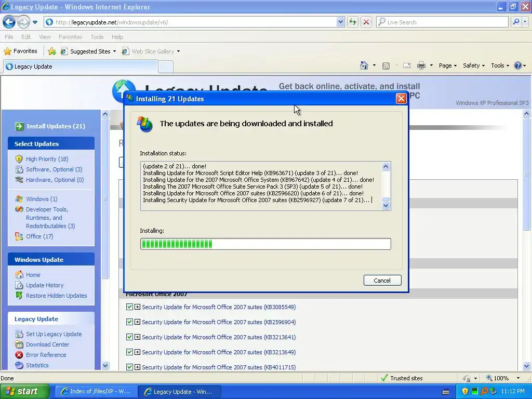
Task: Go to the Home page icon
Action: point(364,65)
